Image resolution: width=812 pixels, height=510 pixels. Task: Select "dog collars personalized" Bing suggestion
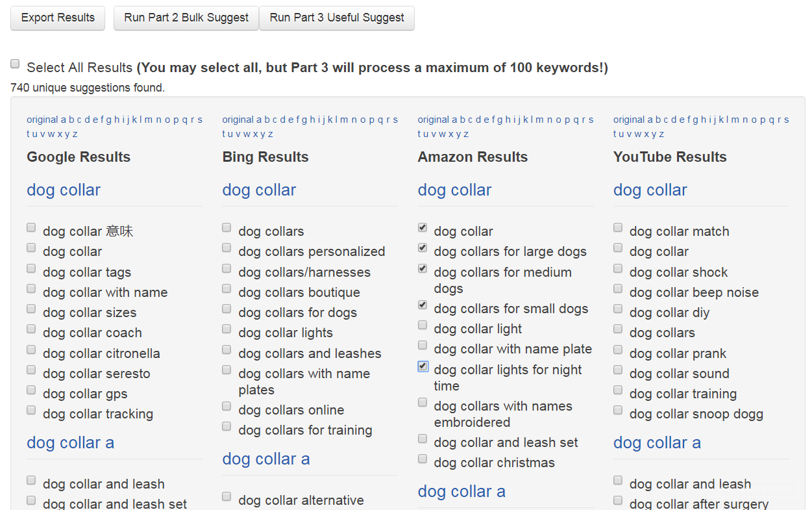pos(227,248)
